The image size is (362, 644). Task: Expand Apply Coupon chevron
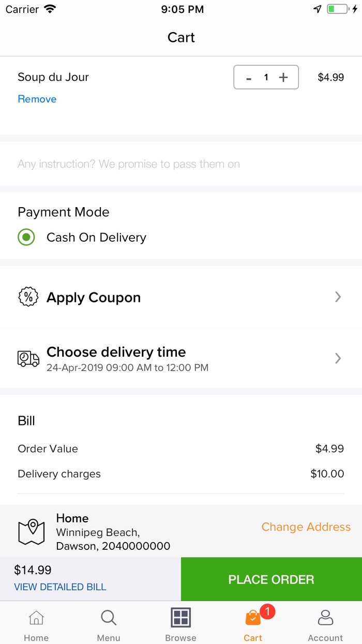[338, 297]
